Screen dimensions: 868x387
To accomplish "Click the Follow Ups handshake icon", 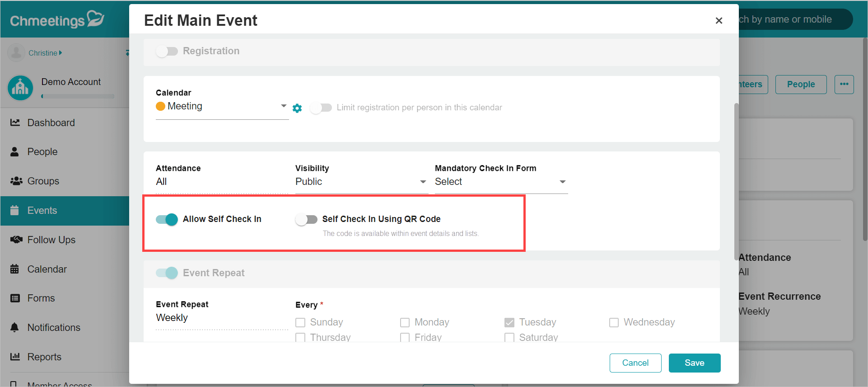I will (16, 240).
